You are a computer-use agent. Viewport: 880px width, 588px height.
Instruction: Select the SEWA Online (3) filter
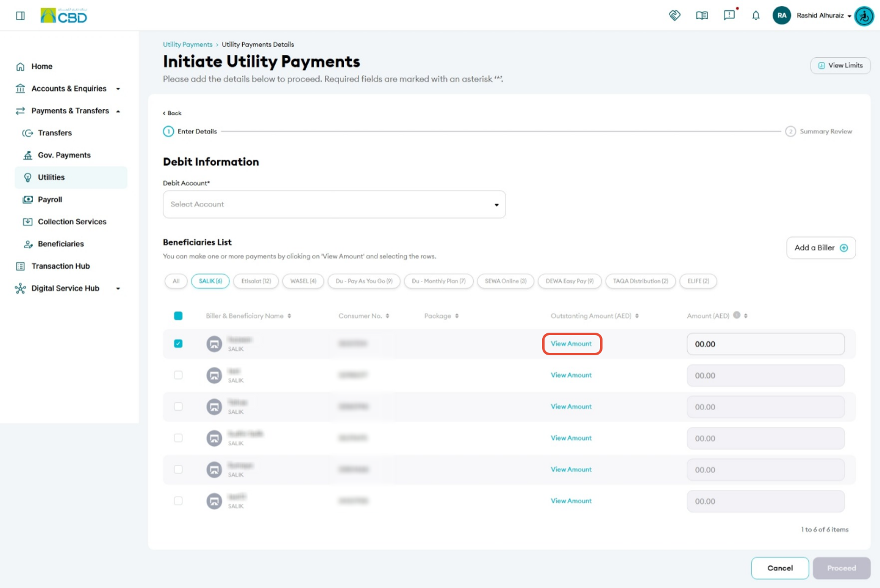[506, 281]
